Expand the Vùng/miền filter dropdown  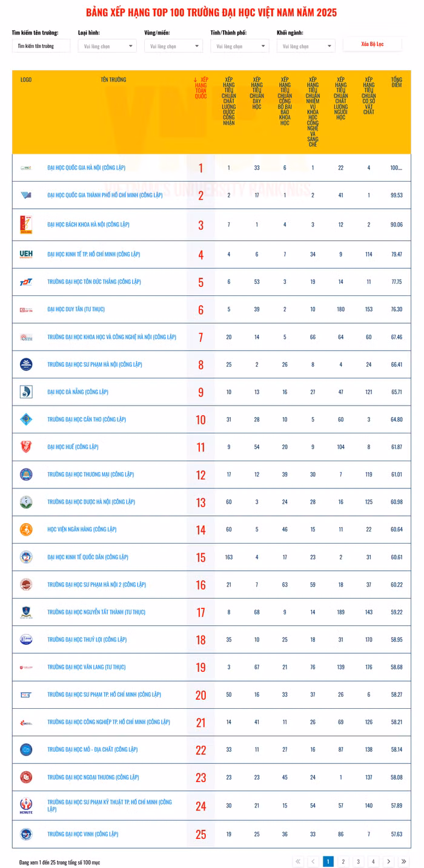pos(173,46)
